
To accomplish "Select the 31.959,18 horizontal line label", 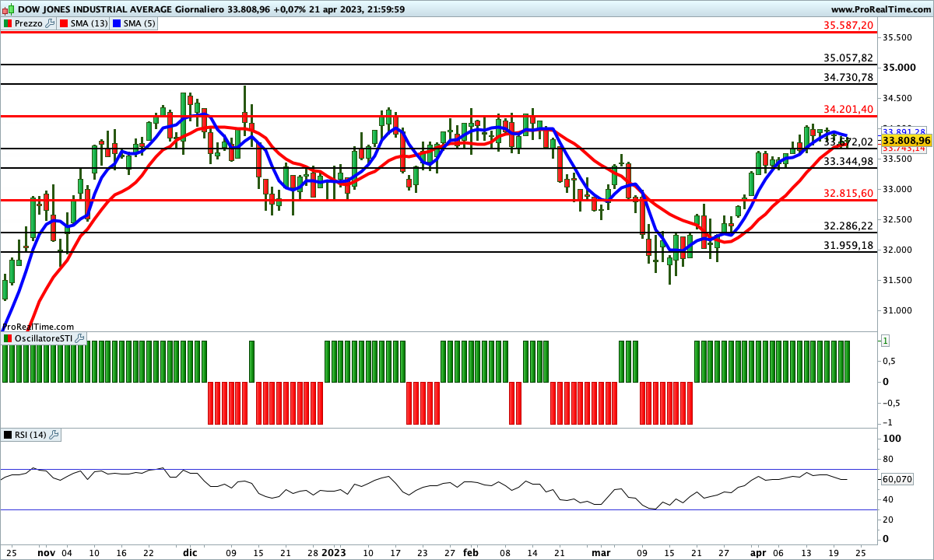I will tap(848, 245).
